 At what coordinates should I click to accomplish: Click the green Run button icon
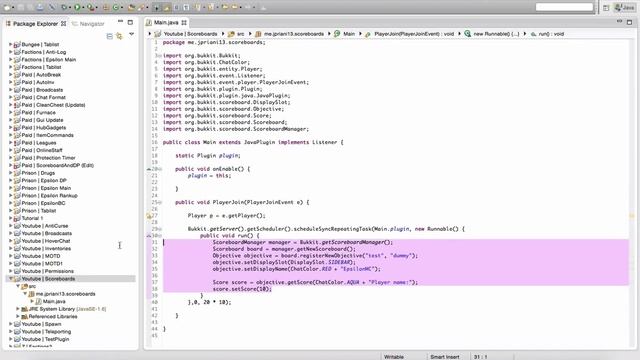pos(77,7)
